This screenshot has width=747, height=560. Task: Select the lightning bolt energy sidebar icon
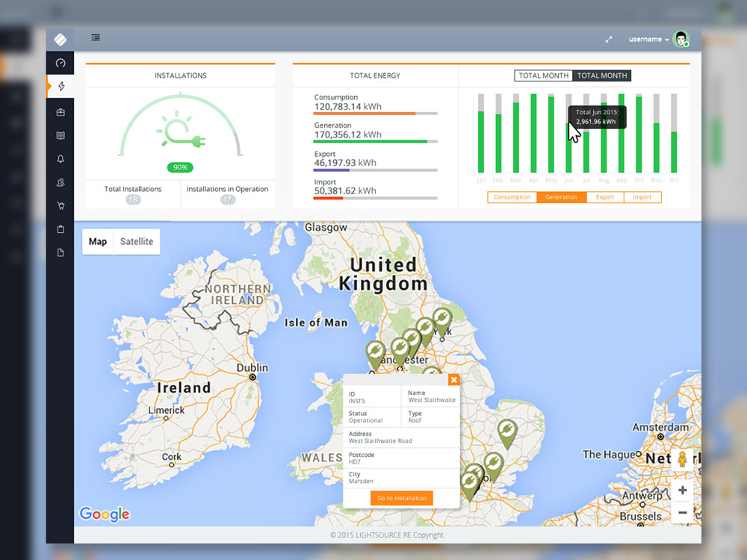(61, 87)
